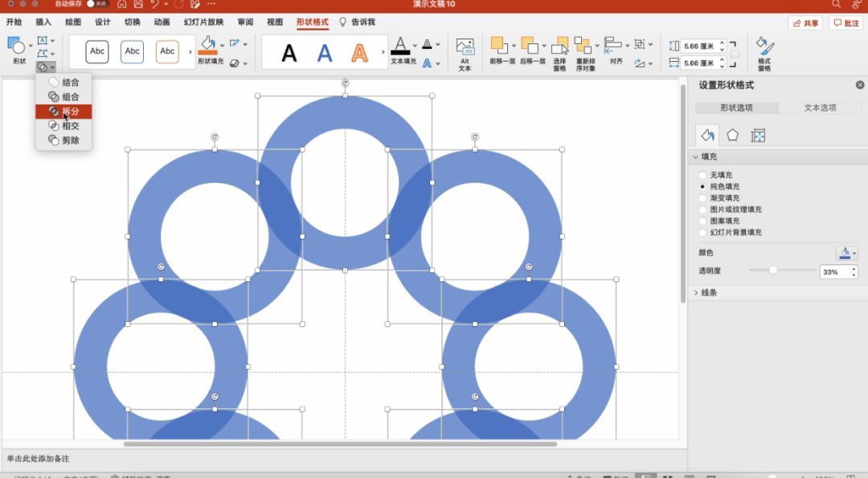The image size is (868, 478).
Task: Click the 后移一层 send backward icon
Action: (529, 45)
